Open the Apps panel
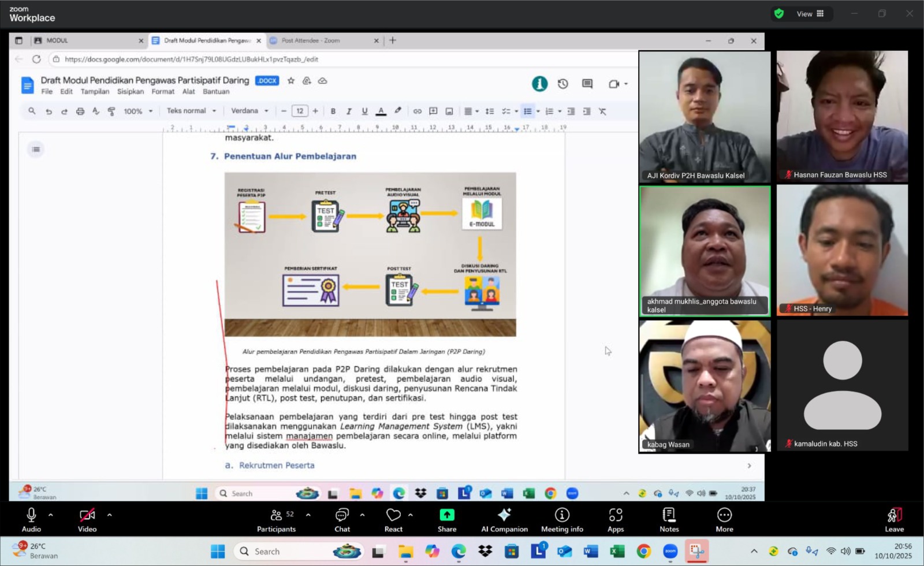This screenshot has width=924, height=566. click(615, 519)
